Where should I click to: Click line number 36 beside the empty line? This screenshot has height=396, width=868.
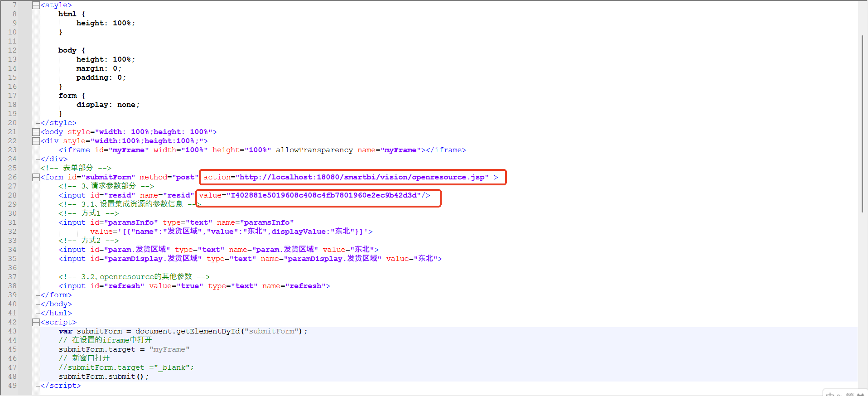tap(12, 268)
